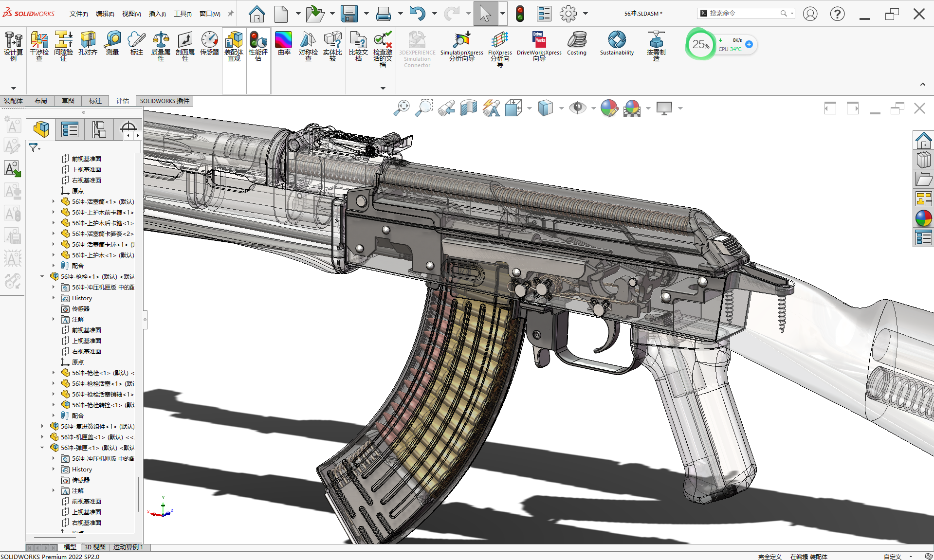Launch the SimulationXpress analysis wizard
The image size is (934, 560).
461,46
